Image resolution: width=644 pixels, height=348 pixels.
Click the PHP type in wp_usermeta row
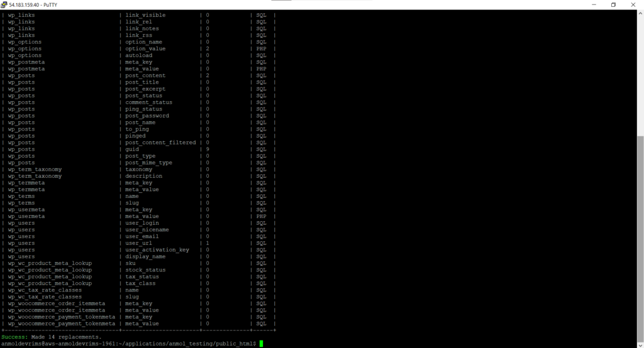[261, 216]
